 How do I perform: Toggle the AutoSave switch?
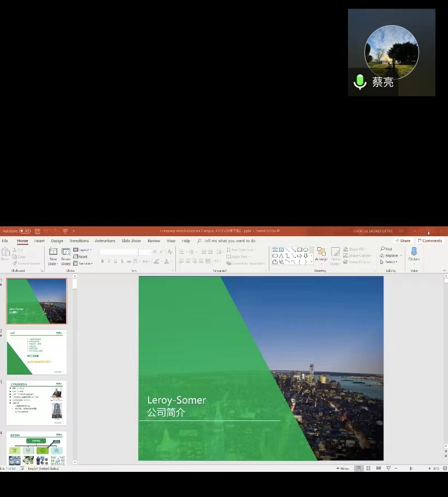[x=25, y=231]
